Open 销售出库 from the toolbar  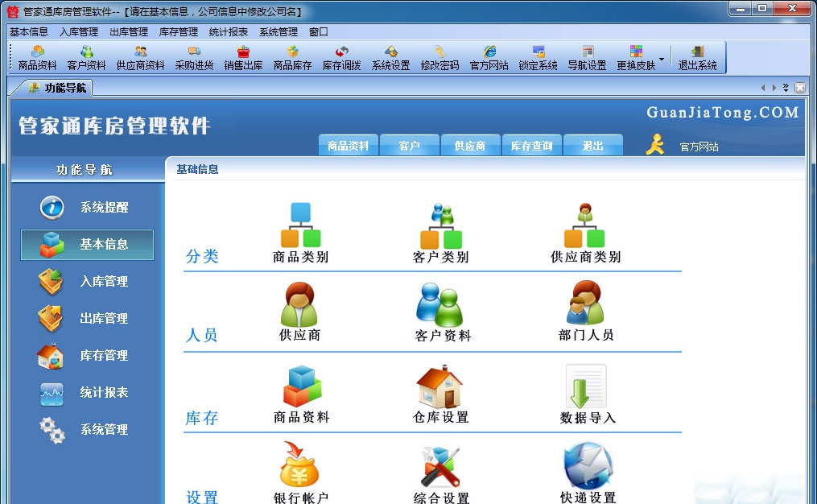242,56
